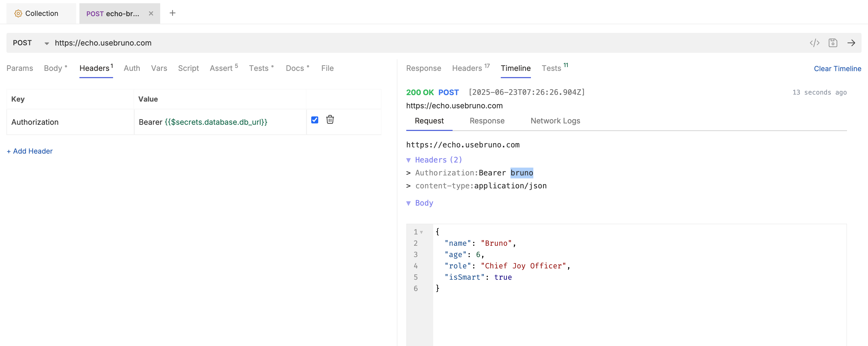The width and height of the screenshot is (868, 346).
Task: Switch to the Params tab
Action: coord(20,68)
